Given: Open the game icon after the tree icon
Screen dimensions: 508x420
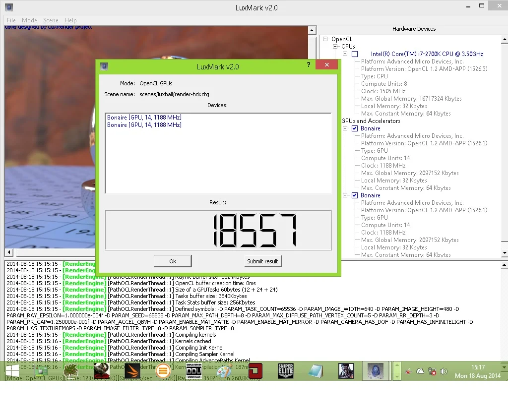Looking at the screenshot, I should coord(101,370).
